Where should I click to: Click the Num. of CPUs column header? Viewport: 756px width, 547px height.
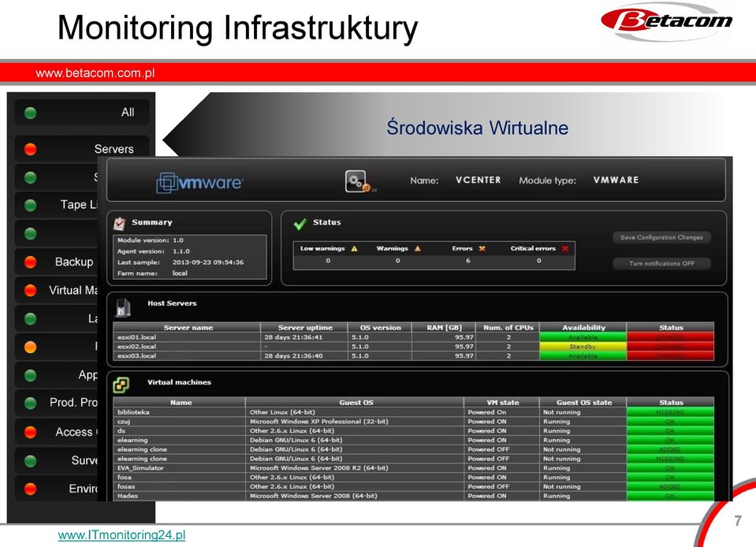pyautogui.click(x=508, y=328)
